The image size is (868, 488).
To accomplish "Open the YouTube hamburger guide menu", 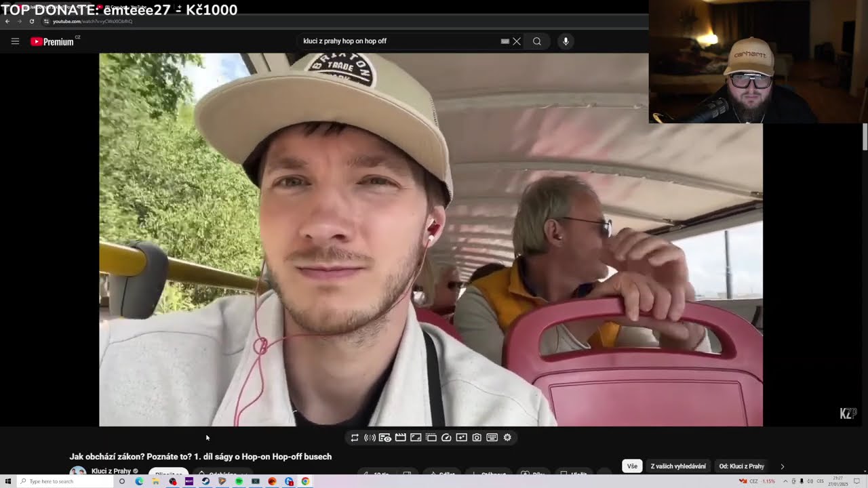I will point(15,41).
